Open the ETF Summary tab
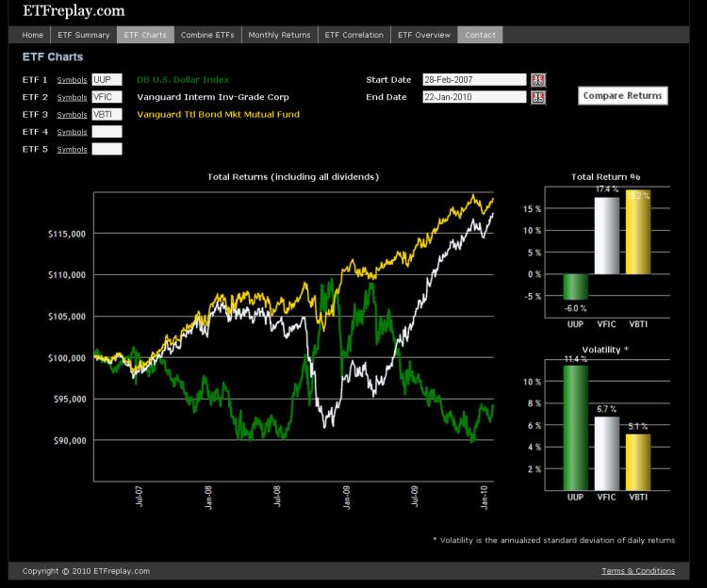The height and width of the screenshot is (588, 707). point(84,35)
